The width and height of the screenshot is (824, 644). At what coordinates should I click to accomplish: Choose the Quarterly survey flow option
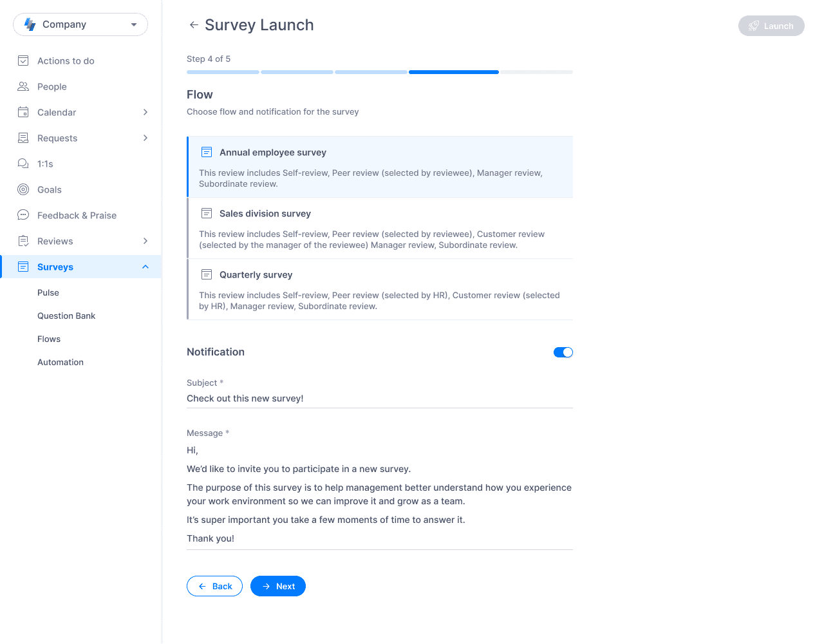[380, 289]
